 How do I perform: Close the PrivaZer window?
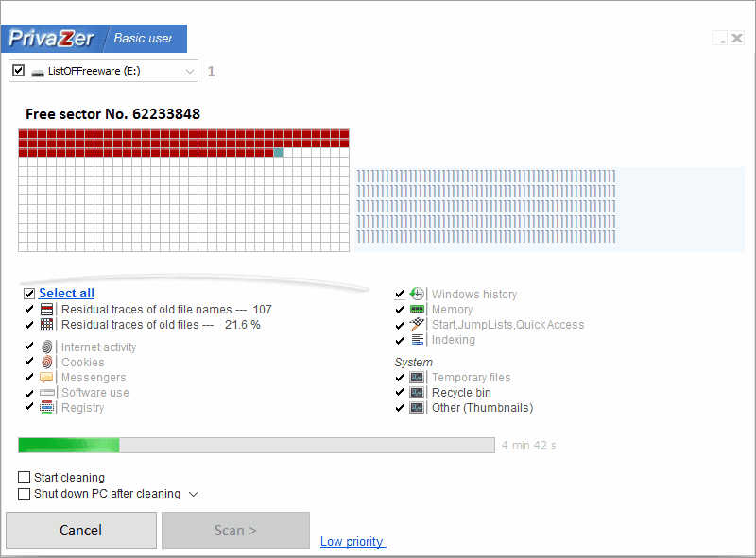[737, 38]
